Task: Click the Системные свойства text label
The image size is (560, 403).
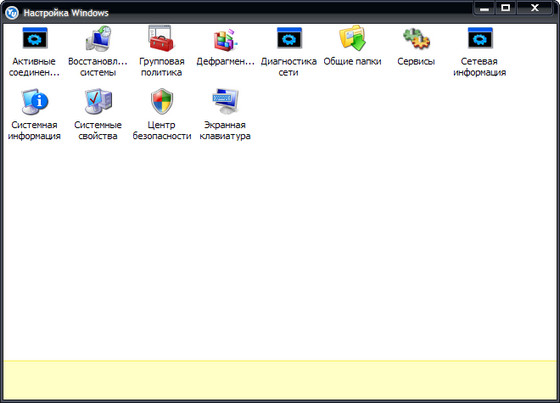Action: click(98, 130)
